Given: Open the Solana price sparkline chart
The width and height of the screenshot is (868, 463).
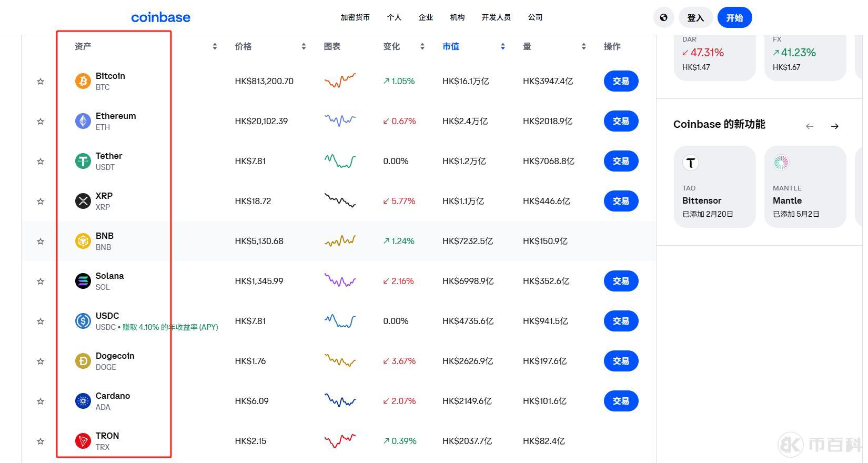Looking at the screenshot, I should point(340,280).
